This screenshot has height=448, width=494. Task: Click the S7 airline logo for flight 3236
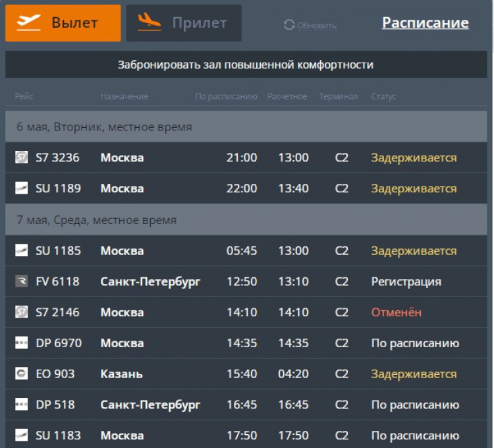click(x=22, y=157)
